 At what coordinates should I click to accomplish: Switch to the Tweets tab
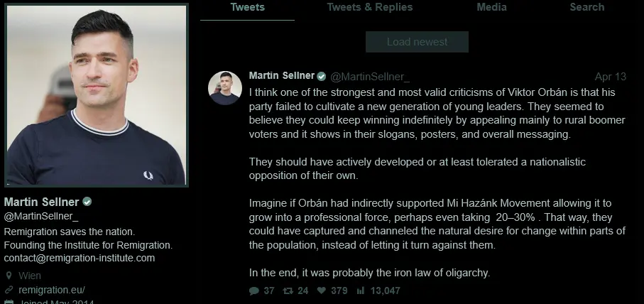tap(247, 8)
